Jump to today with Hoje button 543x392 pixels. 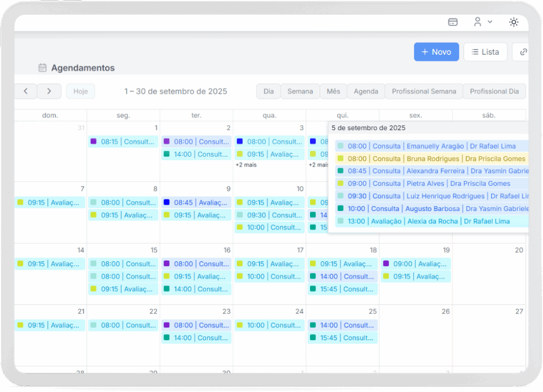pyautogui.click(x=80, y=91)
